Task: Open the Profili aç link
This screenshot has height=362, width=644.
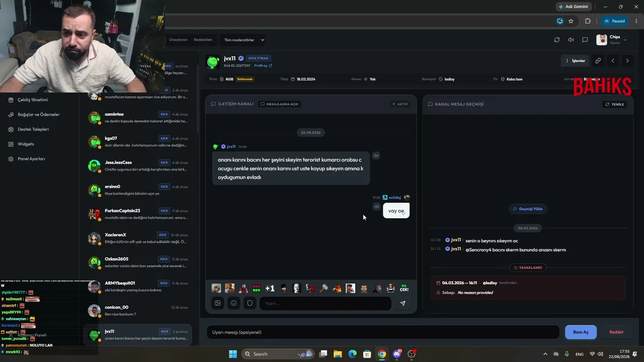Action: click(x=263, y=66)
